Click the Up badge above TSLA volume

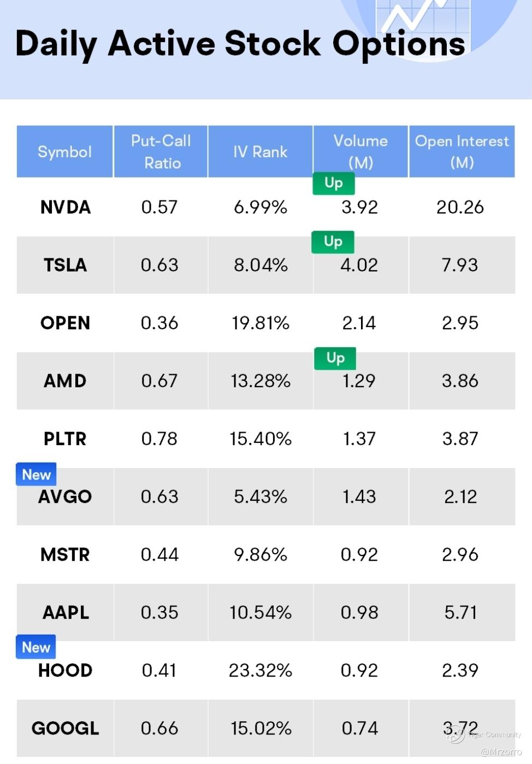333,241
